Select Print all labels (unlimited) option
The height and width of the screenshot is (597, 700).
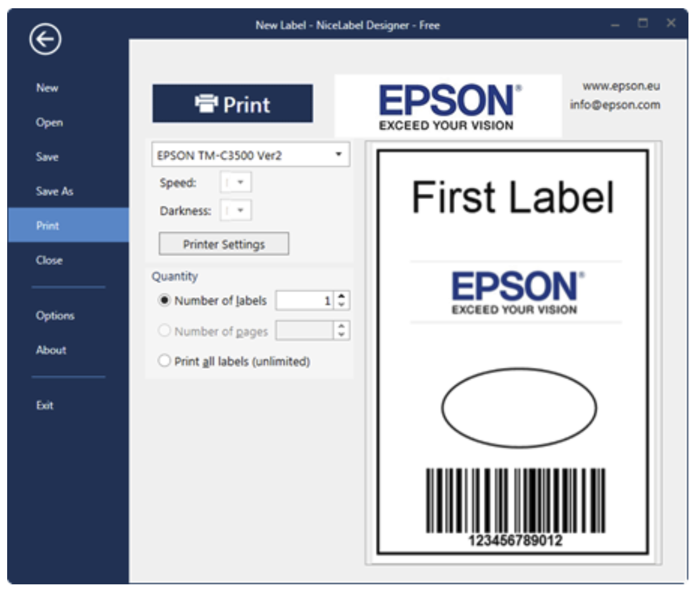coord(164,361)
